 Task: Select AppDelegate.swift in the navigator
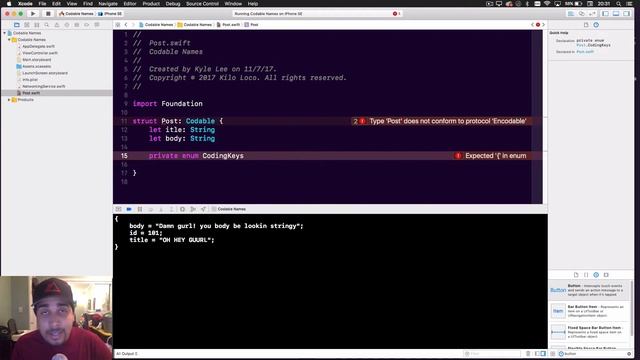click(38, 47)
